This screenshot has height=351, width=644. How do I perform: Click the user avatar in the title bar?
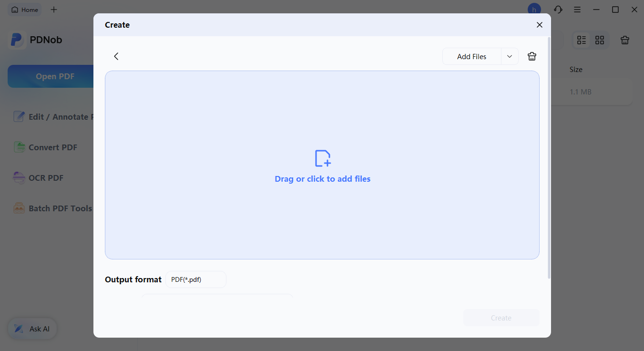pyautogui.click(x=534, y=9)
